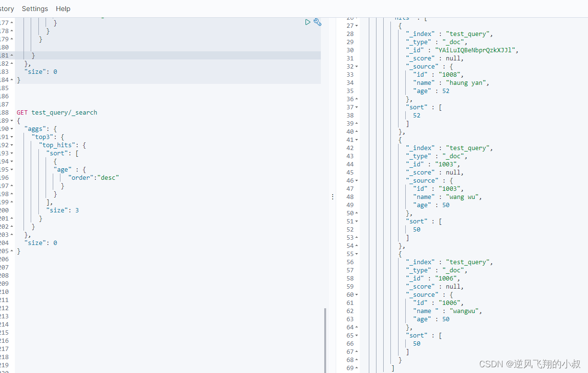Collapse the "top_hits" block fold arrow

(12, 145)
